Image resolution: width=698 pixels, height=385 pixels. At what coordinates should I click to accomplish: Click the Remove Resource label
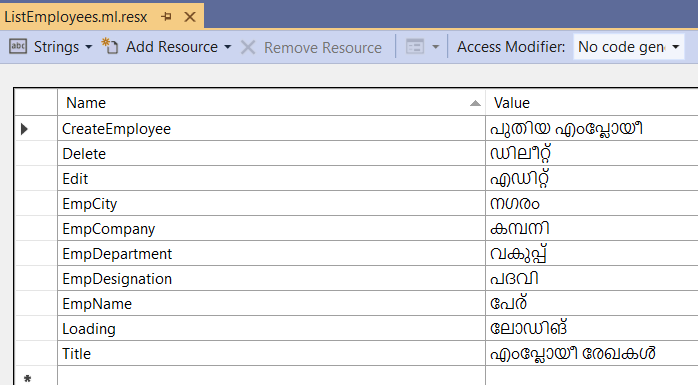coord(323,47)
